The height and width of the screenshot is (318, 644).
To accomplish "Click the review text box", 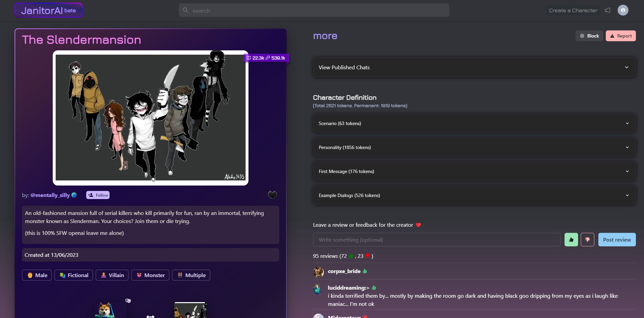I will [x=436, y=240].
